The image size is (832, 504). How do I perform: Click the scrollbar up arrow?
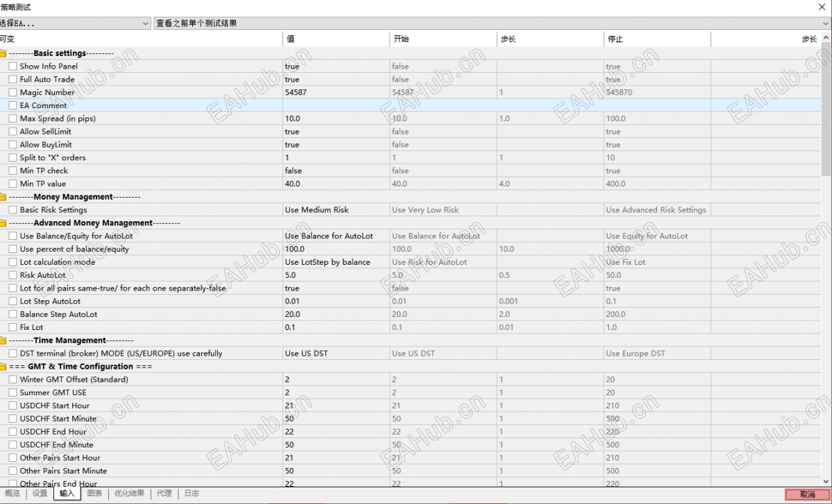pyautogui.click(x=826, y=37)
